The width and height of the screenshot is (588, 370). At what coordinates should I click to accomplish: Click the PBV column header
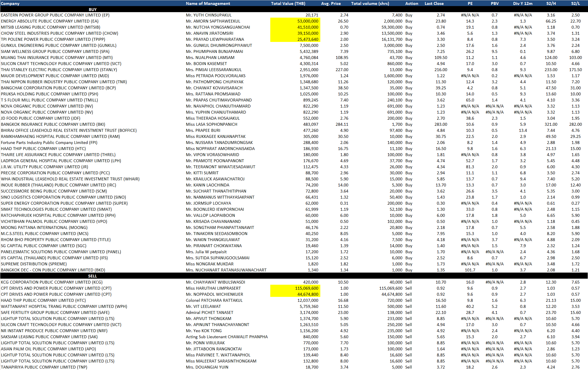[x=494, y=3]
